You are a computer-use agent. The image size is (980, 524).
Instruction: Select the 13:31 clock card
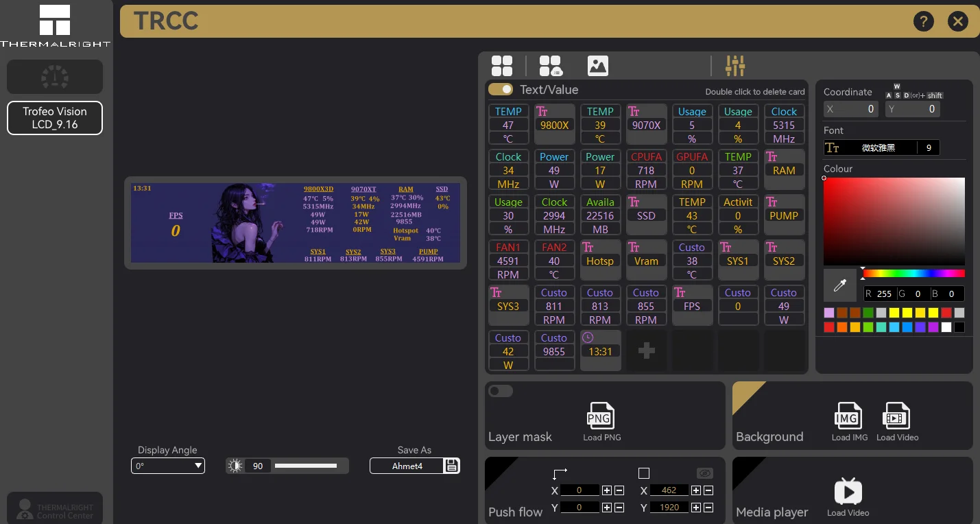coord(600,350)
